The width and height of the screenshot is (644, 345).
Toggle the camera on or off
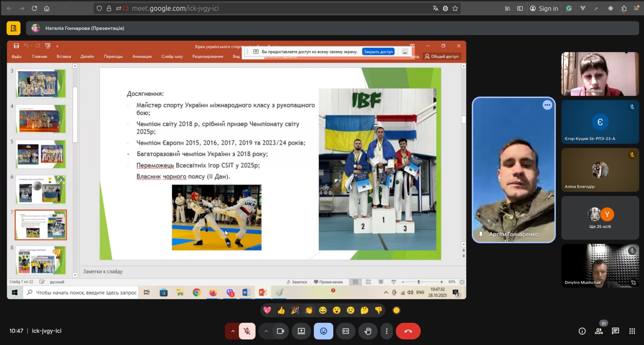(x=281, y=331)
